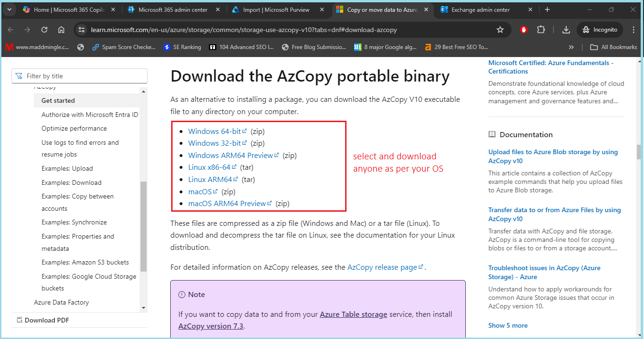Click Download PDF below the table of contents
644x339 pixels.
pyautogui.click(x=42, y=320)
